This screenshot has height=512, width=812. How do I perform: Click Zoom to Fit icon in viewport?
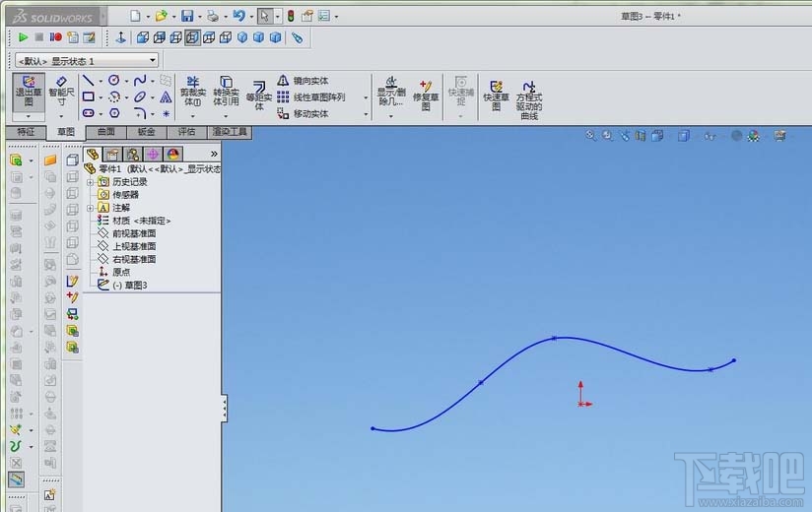coord(590,136)
